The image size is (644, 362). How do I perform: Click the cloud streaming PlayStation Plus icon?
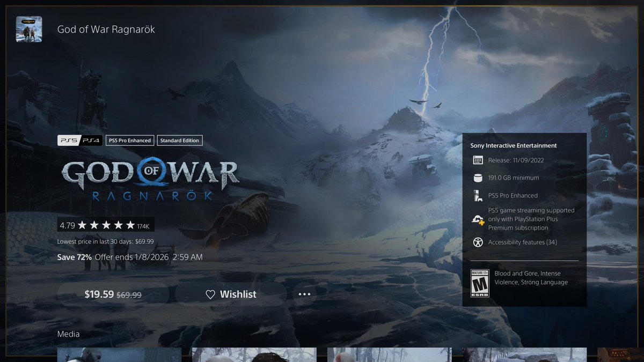478,219
